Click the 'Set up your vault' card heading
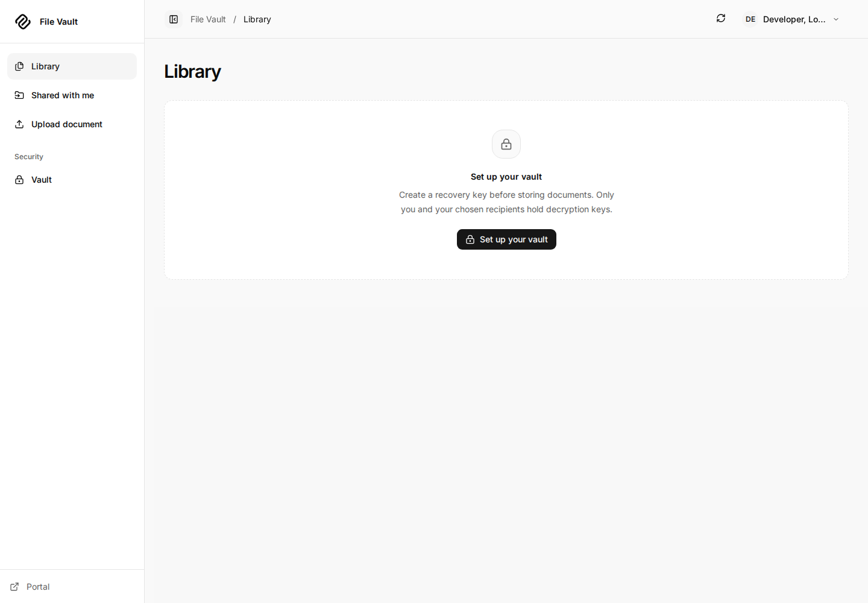 click(506, 177)
